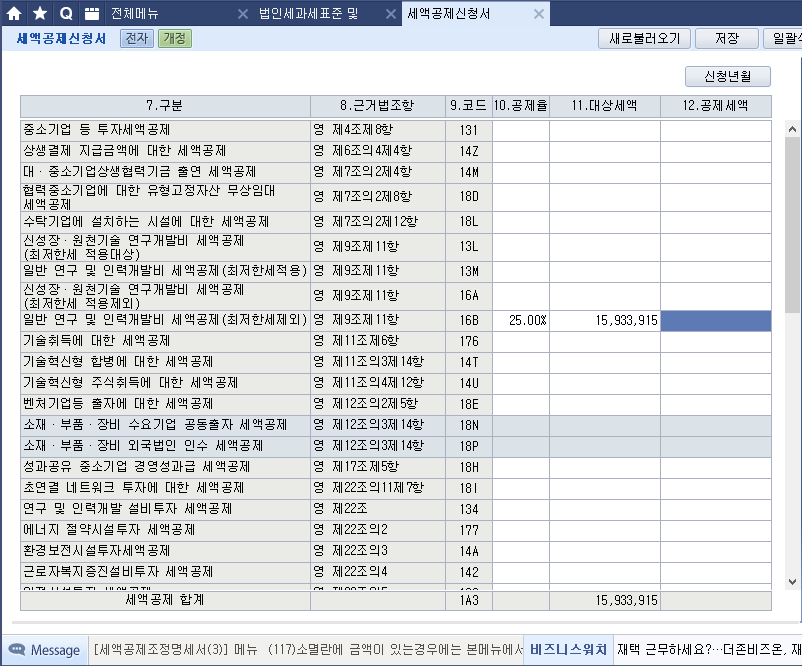
Task: Click the 전자 tag button
Action: (x=137, y=38)
